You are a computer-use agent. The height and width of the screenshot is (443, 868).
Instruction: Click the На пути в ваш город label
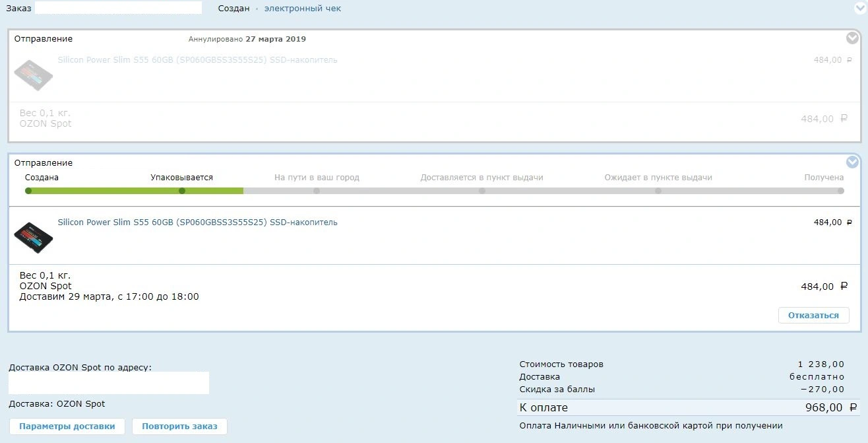[317, 178]
